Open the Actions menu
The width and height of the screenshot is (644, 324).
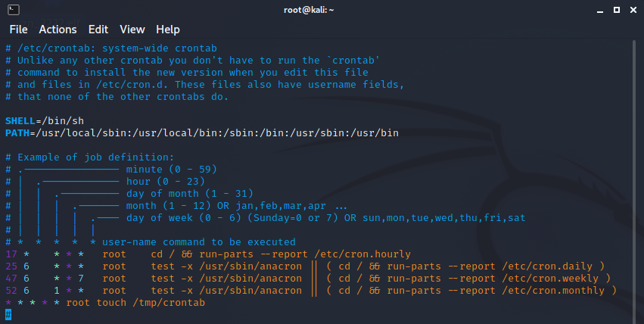58,30
